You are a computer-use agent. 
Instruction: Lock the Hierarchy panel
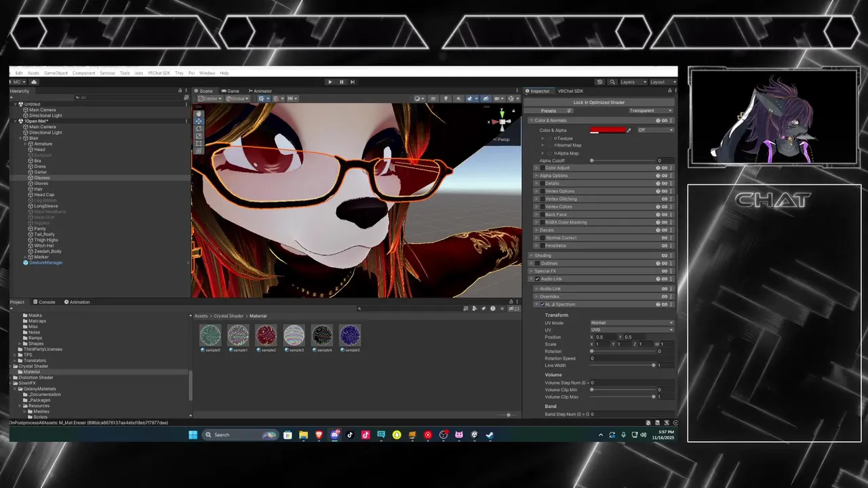point(180,91)
